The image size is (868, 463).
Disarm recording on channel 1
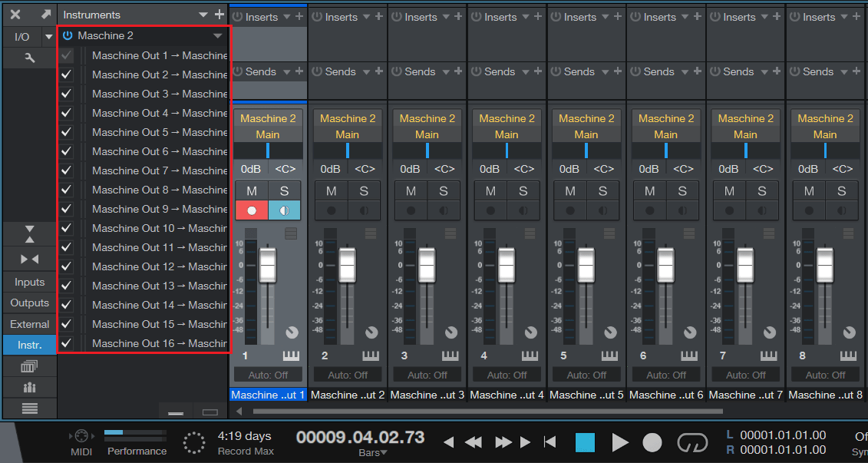[251, 209]
